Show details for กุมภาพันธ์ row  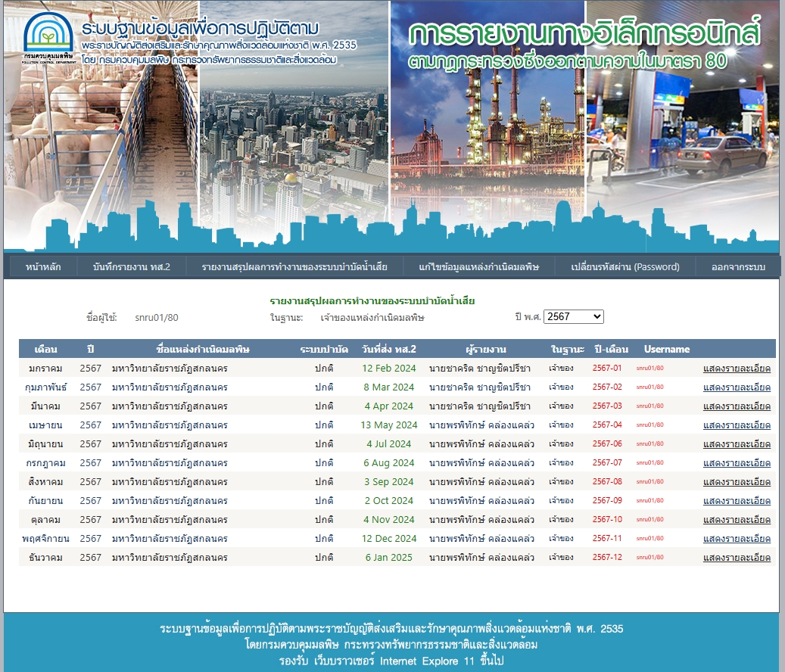tap(737, 387)
